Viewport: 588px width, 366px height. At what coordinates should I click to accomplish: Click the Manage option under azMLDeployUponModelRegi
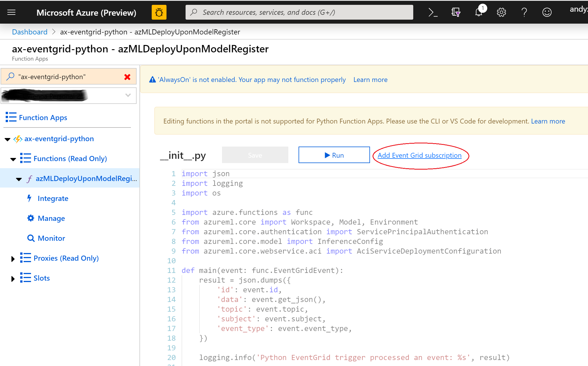pos(52,218)
